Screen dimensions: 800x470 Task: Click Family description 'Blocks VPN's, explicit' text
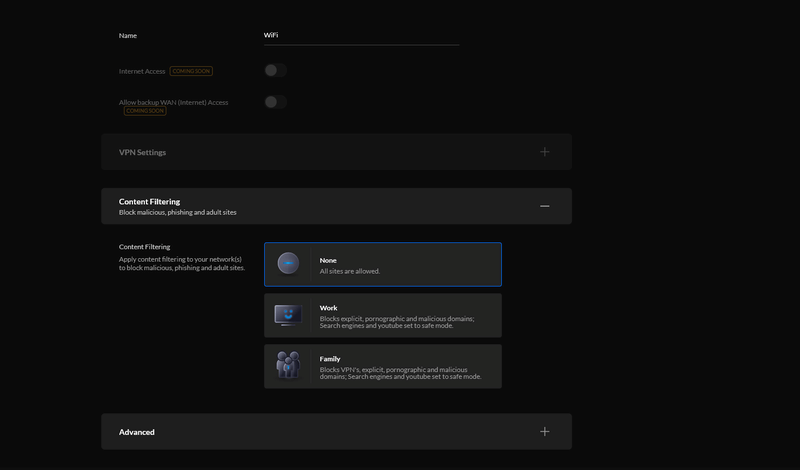click(401, 373)
